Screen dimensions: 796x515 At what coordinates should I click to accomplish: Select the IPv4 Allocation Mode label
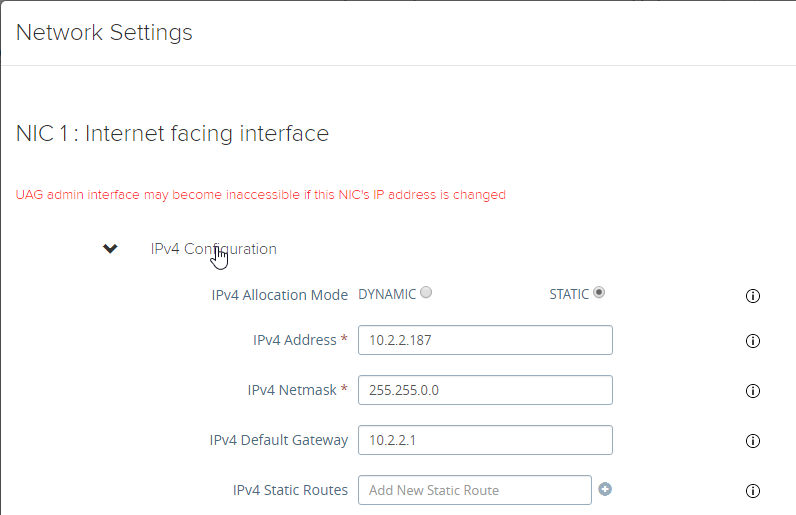(280, 295)
